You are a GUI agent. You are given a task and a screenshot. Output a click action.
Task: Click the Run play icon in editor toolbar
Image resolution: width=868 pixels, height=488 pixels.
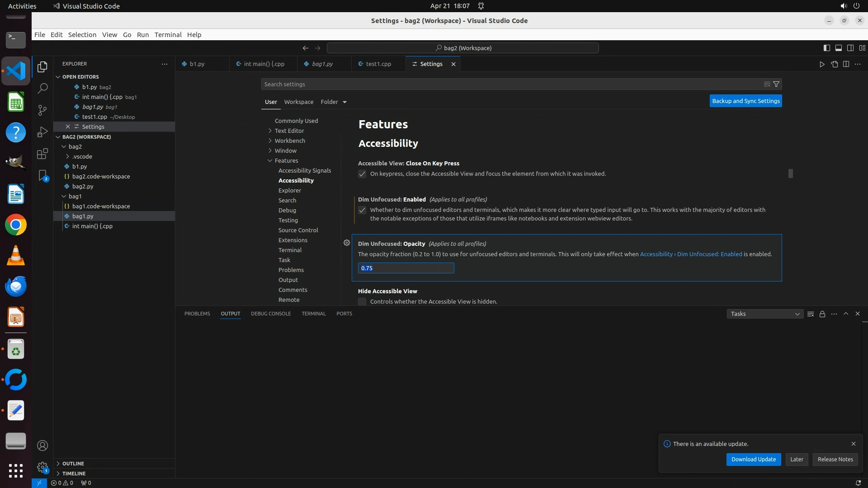(x=822, y=64)
